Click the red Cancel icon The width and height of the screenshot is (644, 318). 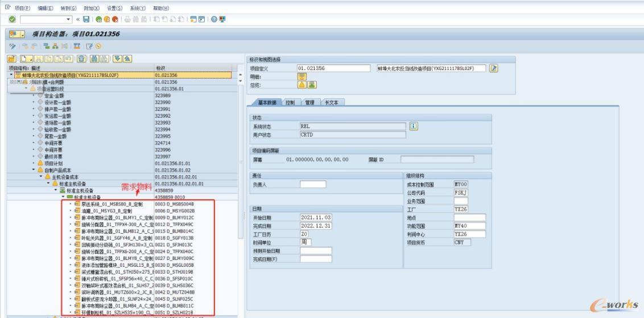tap(115, 19)
